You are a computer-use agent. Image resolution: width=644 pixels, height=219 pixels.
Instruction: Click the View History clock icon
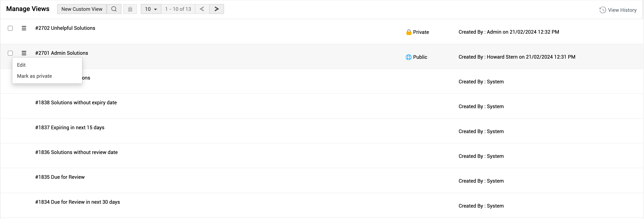pos(603,10)
